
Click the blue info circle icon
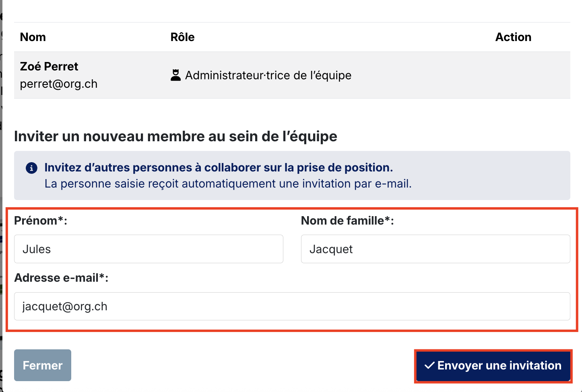pos(31,168)
